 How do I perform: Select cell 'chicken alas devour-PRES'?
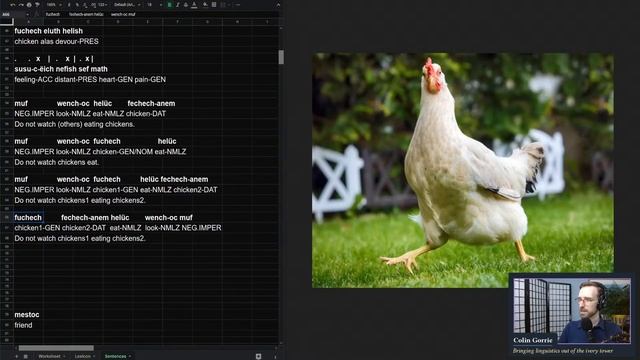pos(56,41)
